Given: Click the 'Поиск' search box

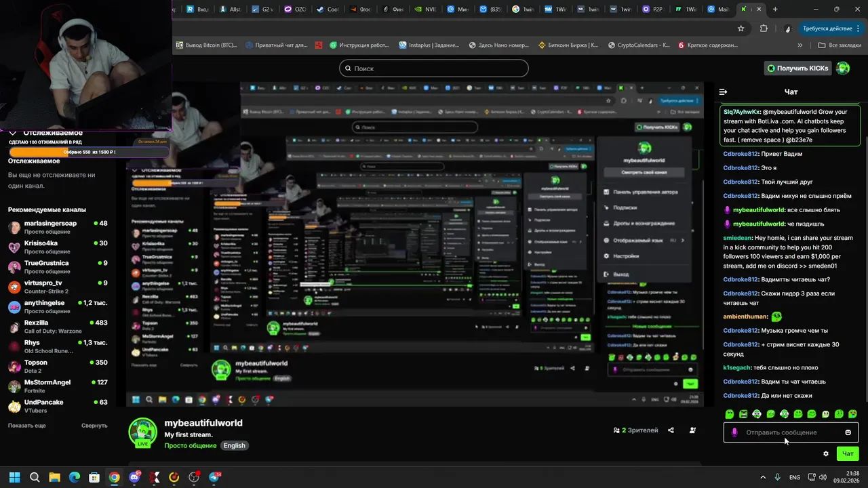Looking at the screenshot, I should click(433, 68).
